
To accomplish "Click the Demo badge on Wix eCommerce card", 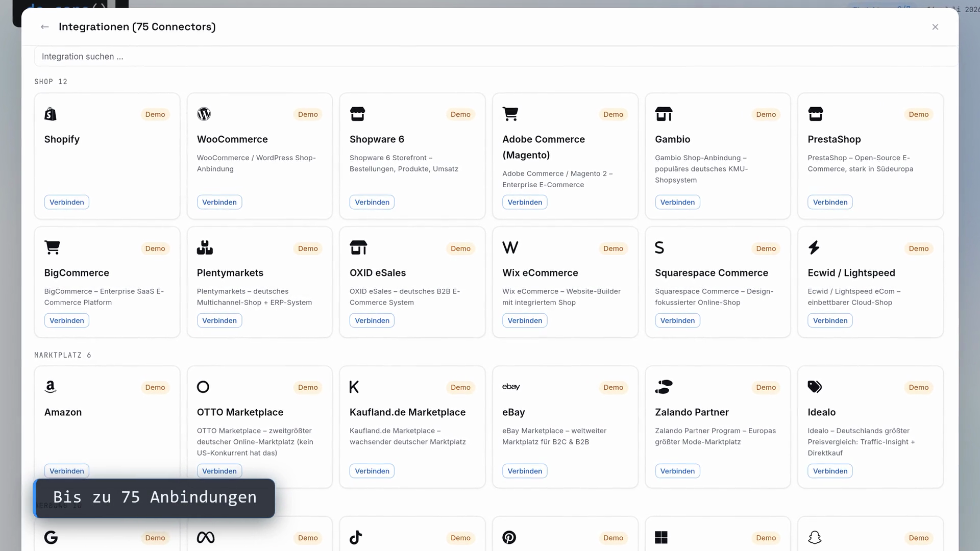I will 613,248.
